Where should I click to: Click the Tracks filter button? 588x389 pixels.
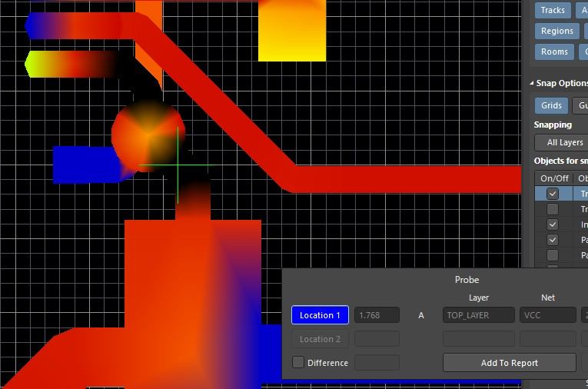click(553, 10)
